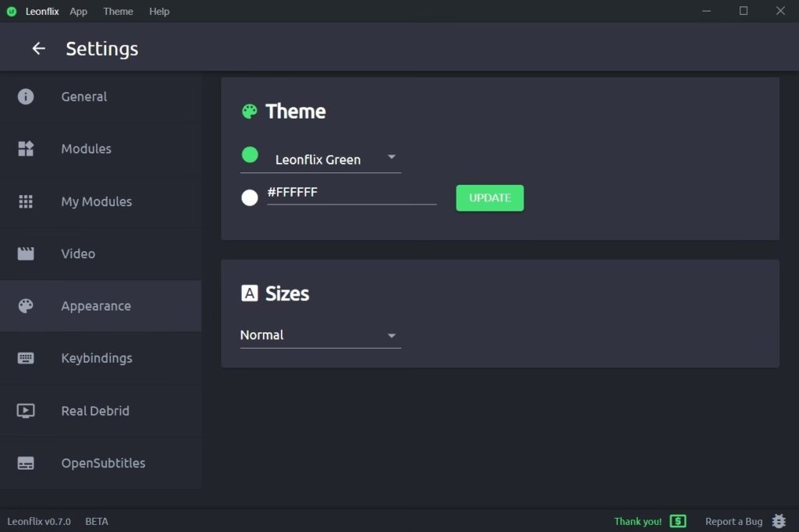Viewport: 799px width, 532px height.
Task: Select the Appearance tab in sidebar
Action: pos(96,306)
